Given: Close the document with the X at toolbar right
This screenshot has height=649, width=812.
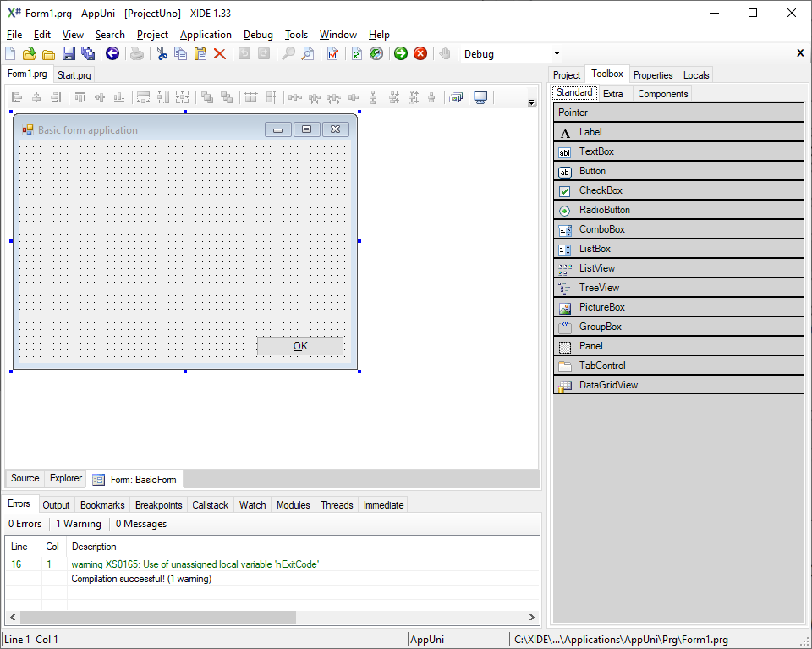Looking at the screenshot, I should (x=800, y=52).
